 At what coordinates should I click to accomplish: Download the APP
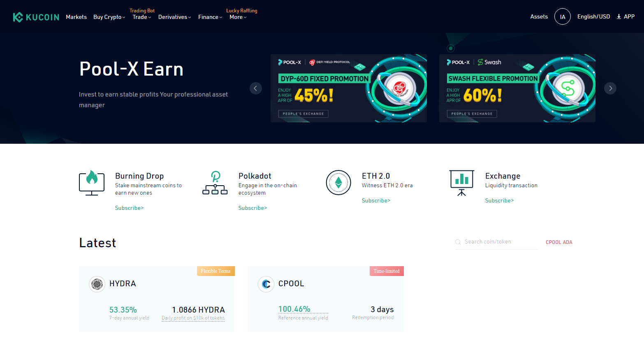(x=625, y=17)
